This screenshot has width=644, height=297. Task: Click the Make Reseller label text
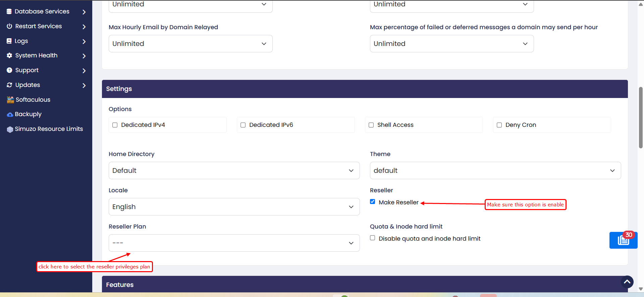click(398, 202)
